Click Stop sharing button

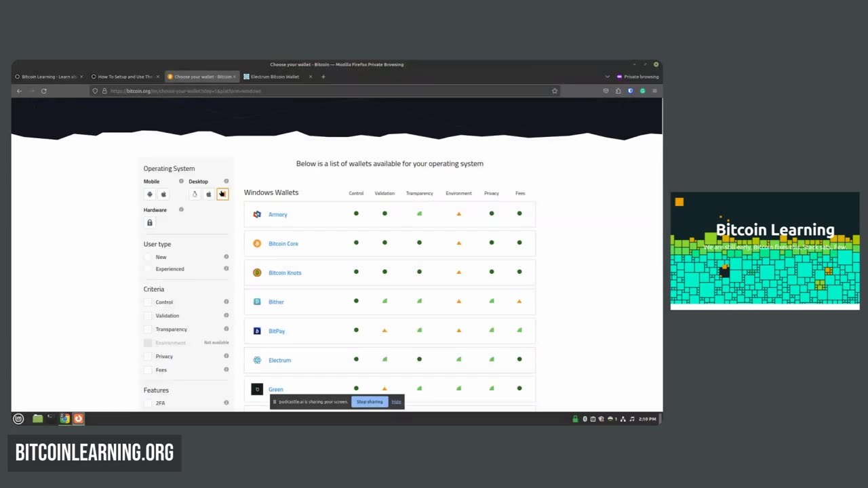pos(370,402)
